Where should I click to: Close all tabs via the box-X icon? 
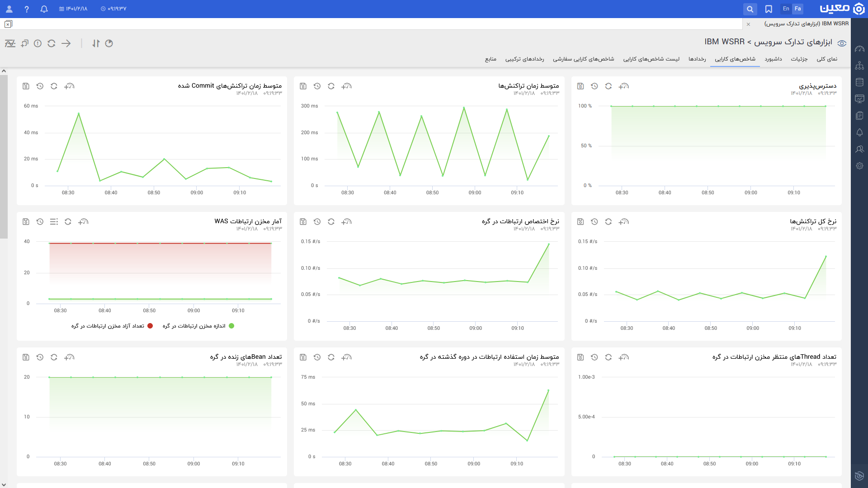tap(9, 24)
